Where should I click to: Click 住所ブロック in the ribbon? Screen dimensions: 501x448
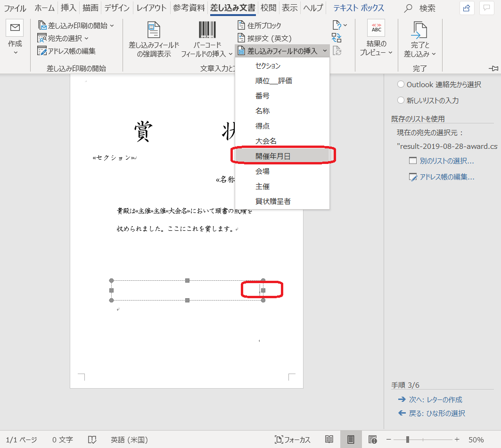click(259, 25)
